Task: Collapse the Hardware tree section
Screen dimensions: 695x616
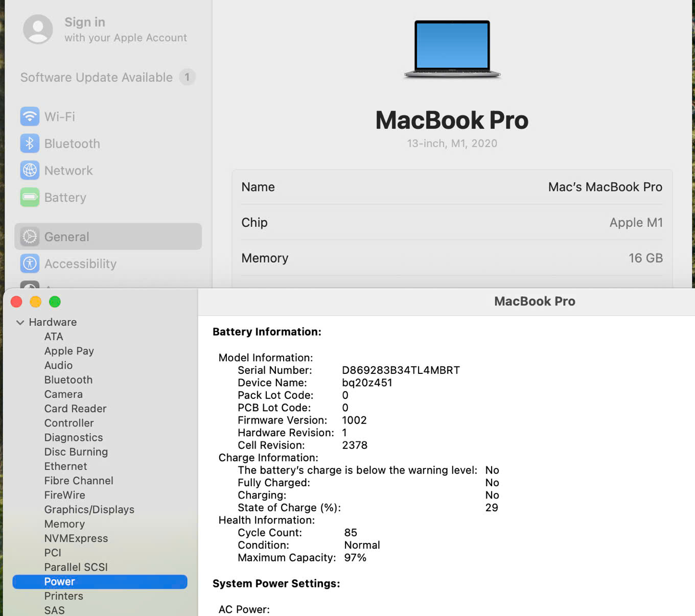Action: coord(20,322)
